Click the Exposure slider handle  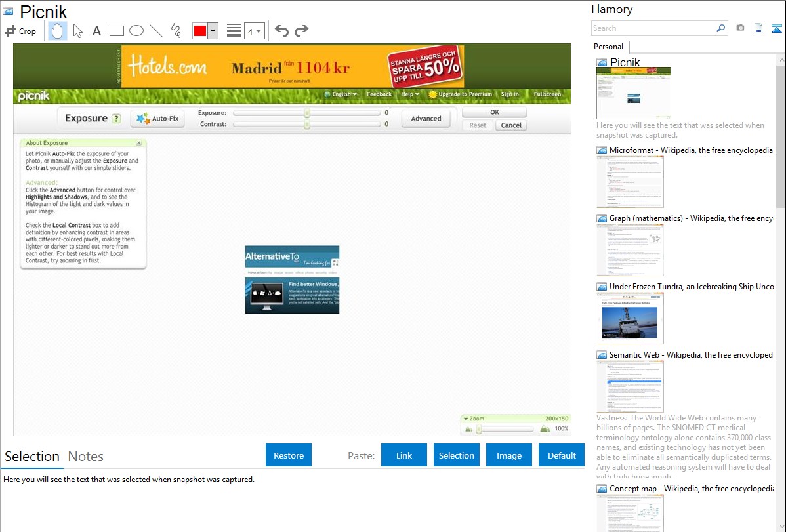click(x=307, y=113)
